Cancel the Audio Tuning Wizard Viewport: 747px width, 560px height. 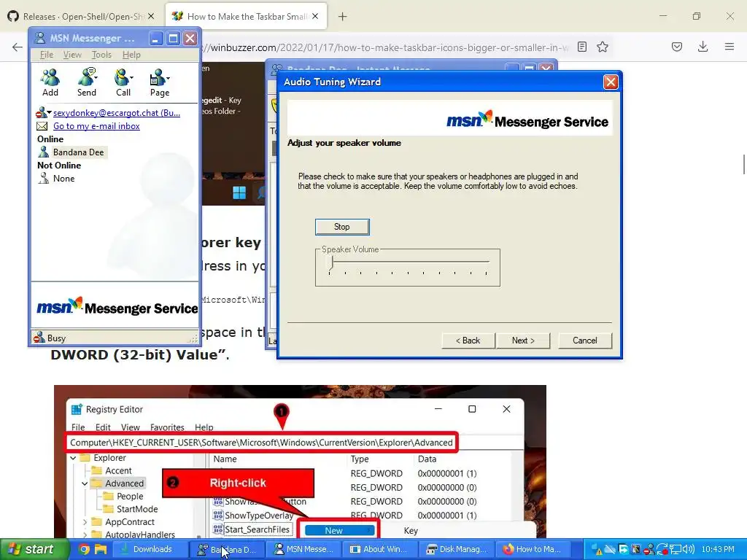[585, 341]
